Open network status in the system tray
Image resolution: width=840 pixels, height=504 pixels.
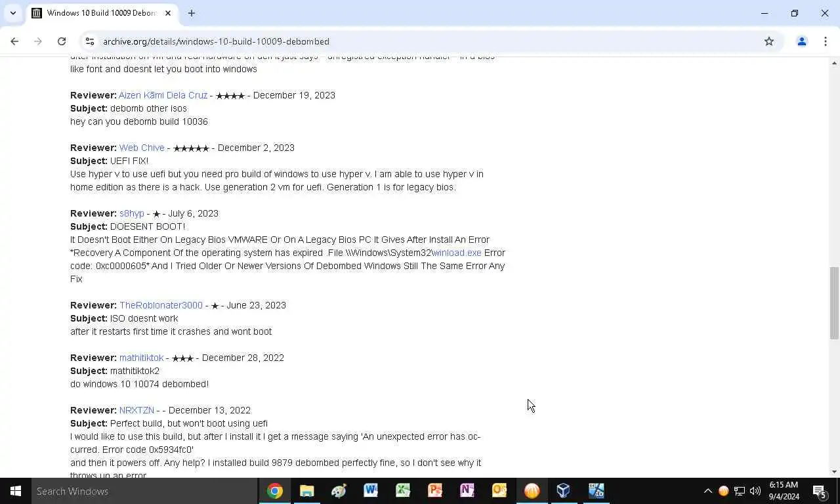tap(740, 491)
